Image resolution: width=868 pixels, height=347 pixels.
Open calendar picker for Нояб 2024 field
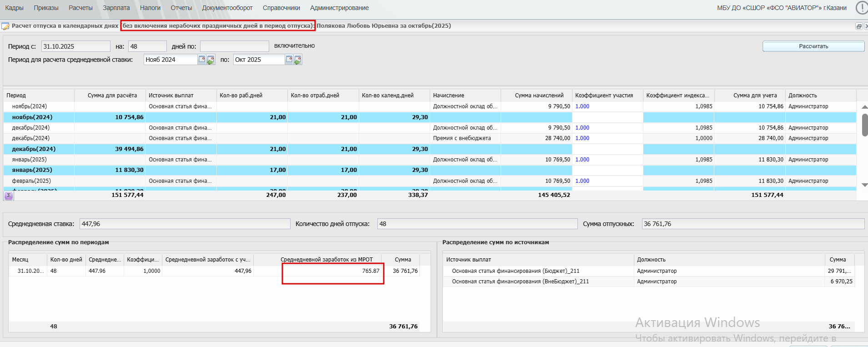202,60
